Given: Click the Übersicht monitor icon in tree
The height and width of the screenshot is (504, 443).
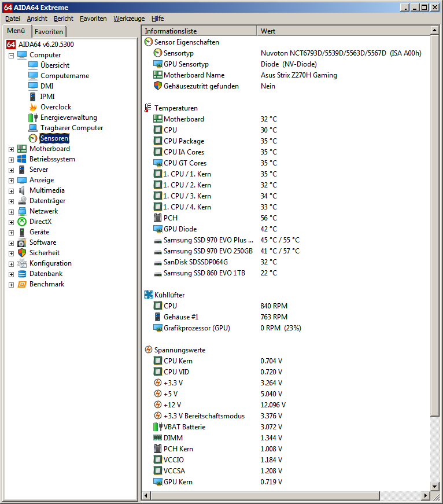Looking at the screenshot, I should [33, 65].
